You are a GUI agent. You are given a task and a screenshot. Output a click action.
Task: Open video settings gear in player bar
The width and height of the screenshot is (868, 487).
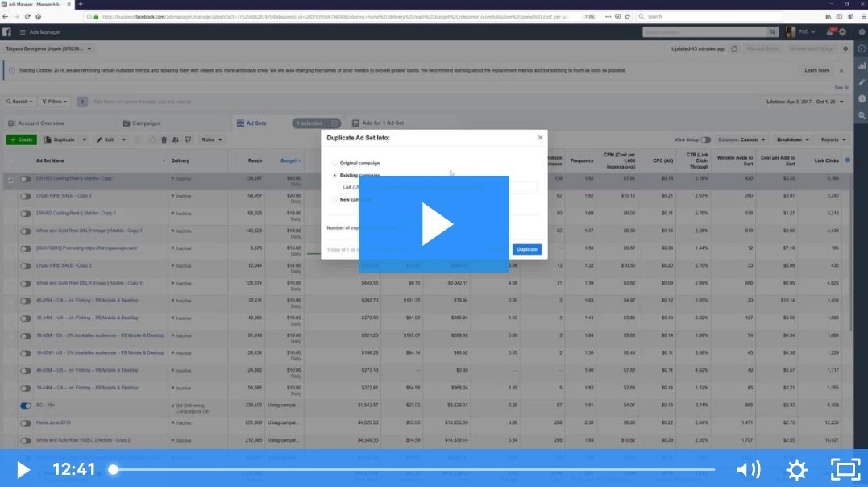796,470
